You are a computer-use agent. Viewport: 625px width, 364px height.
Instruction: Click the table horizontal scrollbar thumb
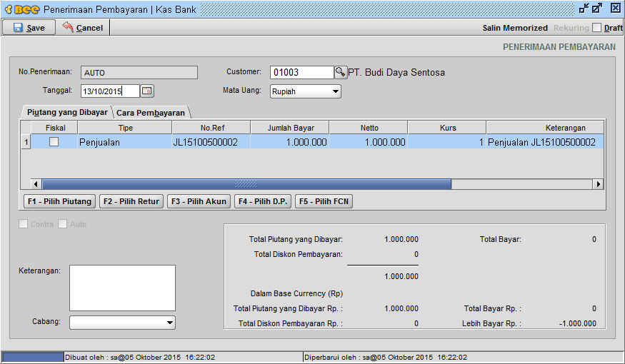click(246, 184)
